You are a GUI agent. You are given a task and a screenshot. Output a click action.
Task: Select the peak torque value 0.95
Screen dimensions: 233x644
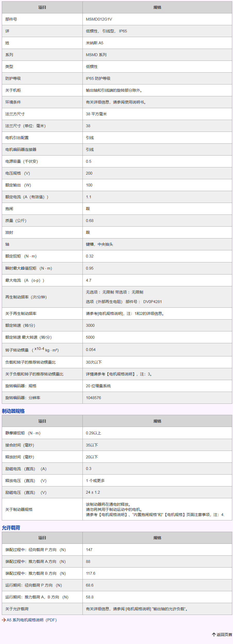coord(90,268)
